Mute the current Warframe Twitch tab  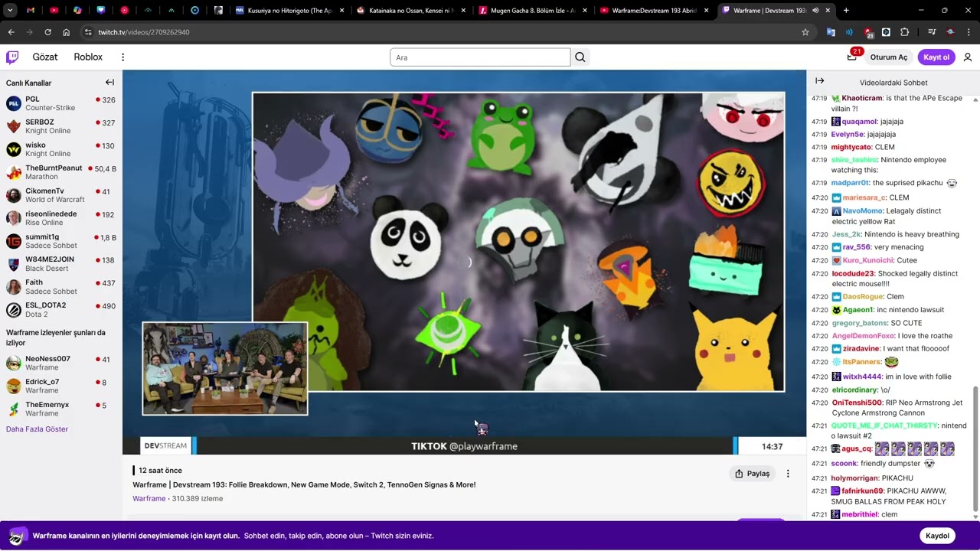[x=815, y=11]
